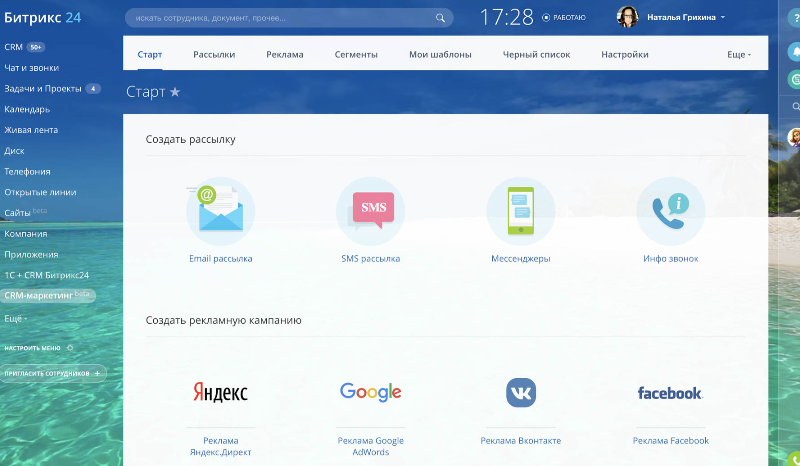Open 1С + CRM Битрикс24 item
Viewport: 800px width, 466px height.
46,275
